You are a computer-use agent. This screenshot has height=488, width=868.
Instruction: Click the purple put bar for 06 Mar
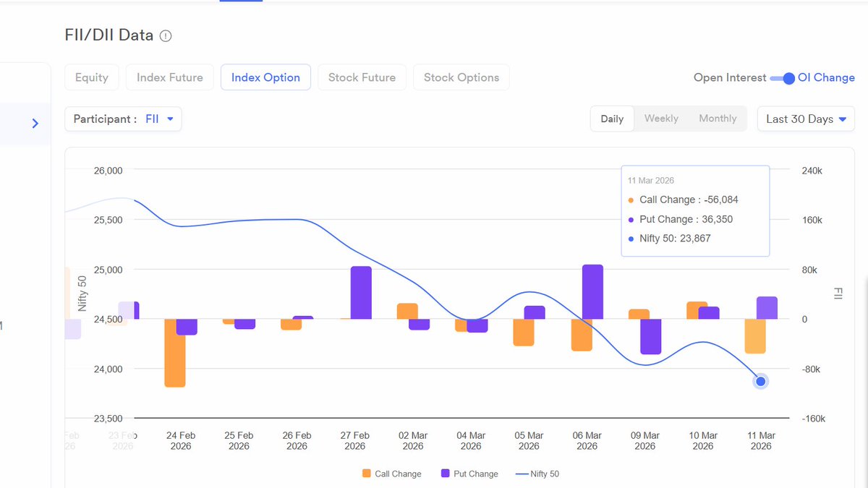pyautogui.click(x=592, y=292)
